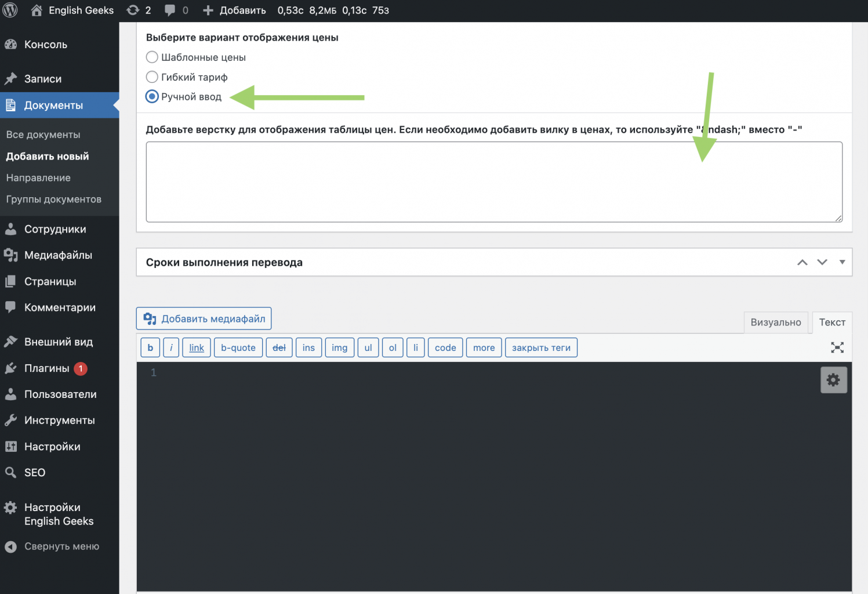868x594 pixels.
Task: Click the WordPress logo icon
Action: (10, 10)
